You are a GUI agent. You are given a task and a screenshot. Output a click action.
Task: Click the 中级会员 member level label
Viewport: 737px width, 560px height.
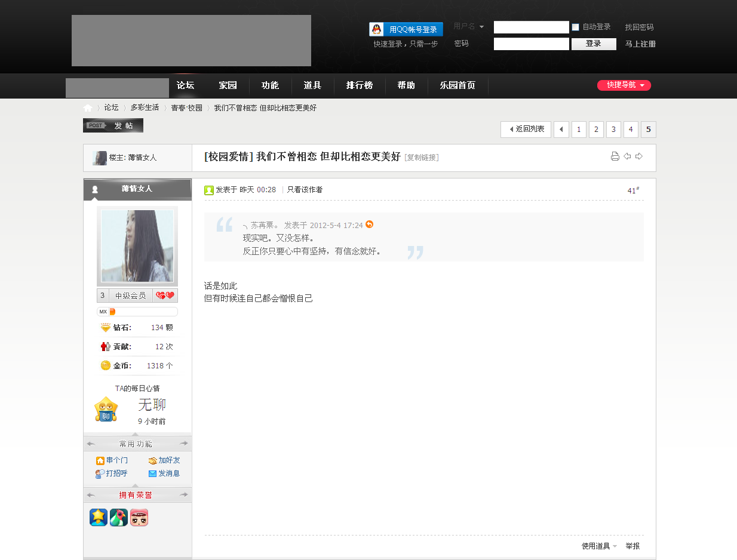[130, 296]
